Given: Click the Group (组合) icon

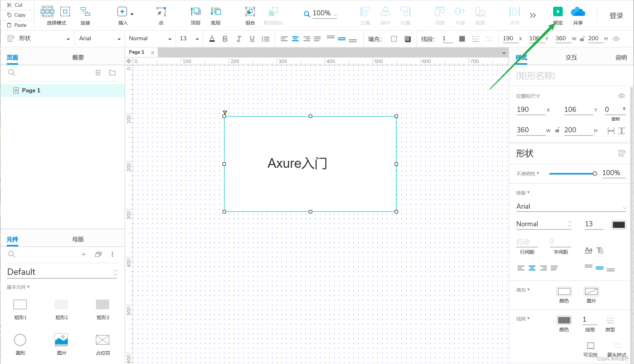Looking at the screenshot, I should pyautogui.click(x=250, y=12).
